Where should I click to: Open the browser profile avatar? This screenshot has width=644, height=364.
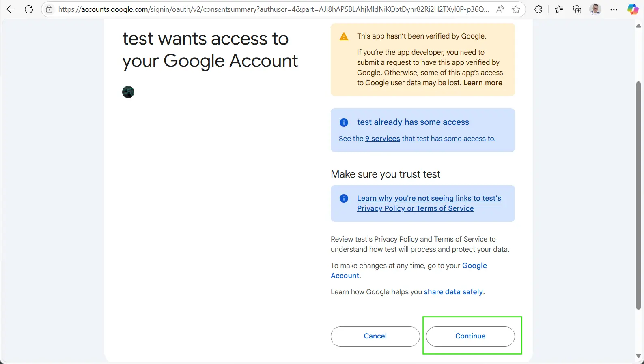[x=595, y=9]
